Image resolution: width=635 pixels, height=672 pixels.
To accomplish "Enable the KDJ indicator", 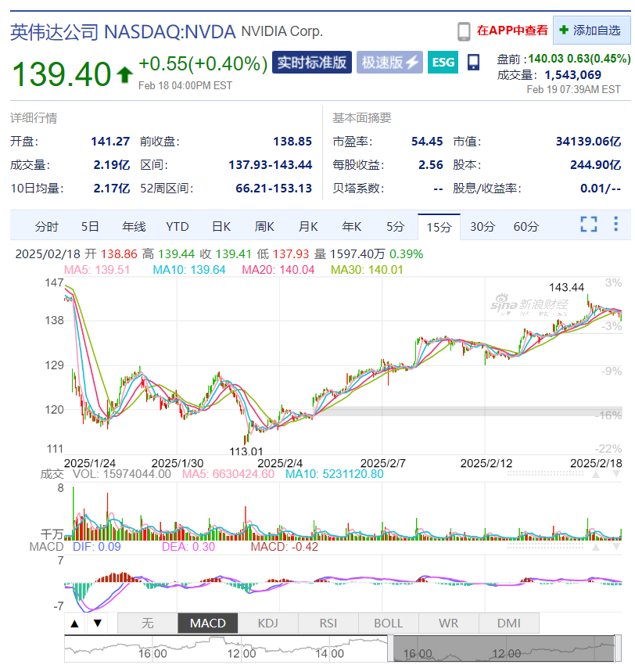I will click(x=267, y=623).
